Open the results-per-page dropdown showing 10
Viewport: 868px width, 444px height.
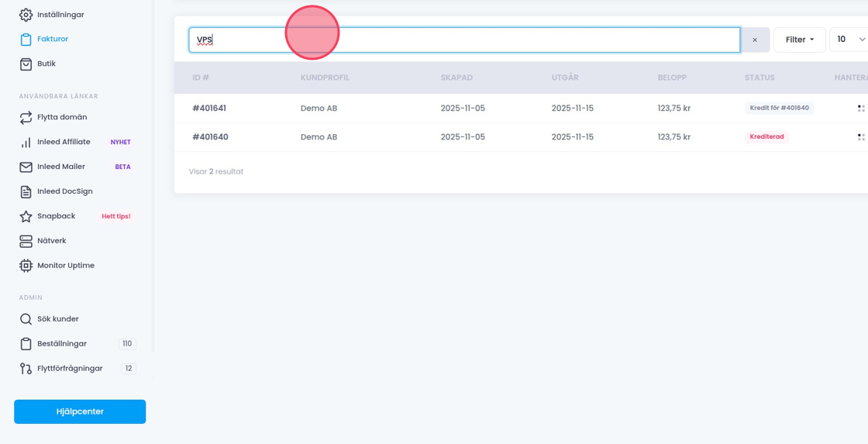(849, 40)
